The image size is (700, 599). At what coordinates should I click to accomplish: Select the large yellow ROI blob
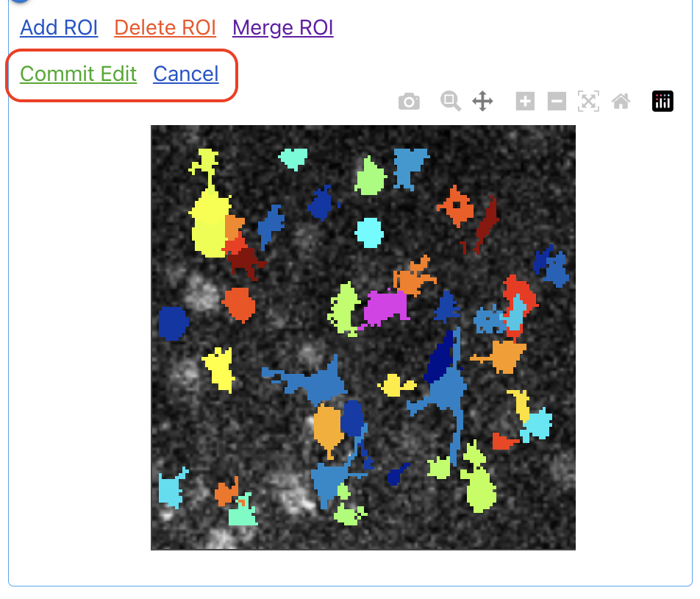point(209,224)
